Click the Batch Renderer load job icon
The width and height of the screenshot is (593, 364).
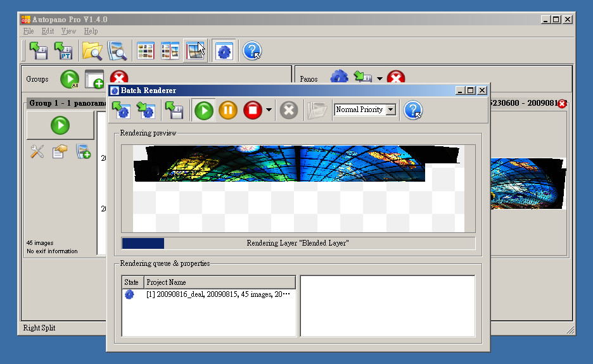pyautogui.click(x=122, y=110)
